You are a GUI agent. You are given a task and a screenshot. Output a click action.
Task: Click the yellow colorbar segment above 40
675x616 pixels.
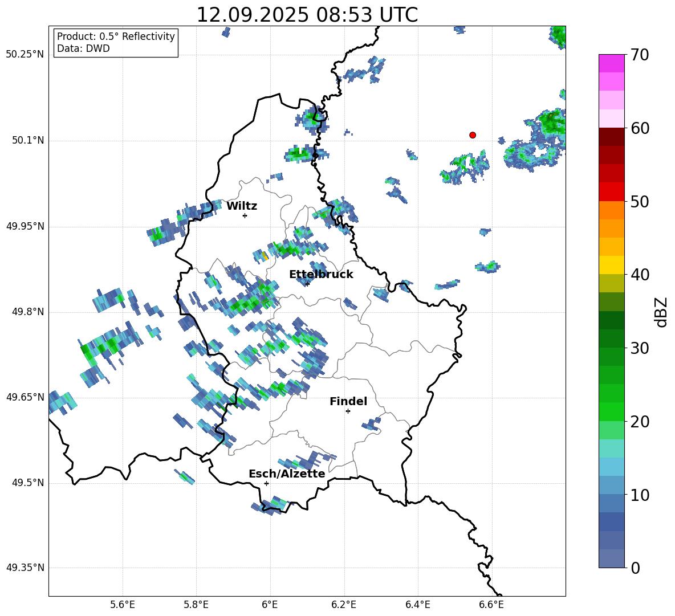coord(611,264)
